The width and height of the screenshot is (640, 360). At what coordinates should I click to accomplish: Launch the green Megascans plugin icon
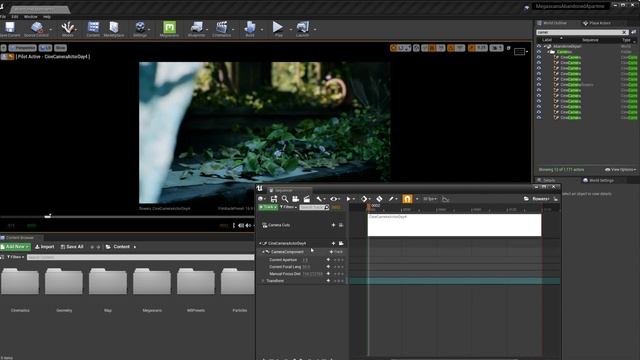pos(169,28)
